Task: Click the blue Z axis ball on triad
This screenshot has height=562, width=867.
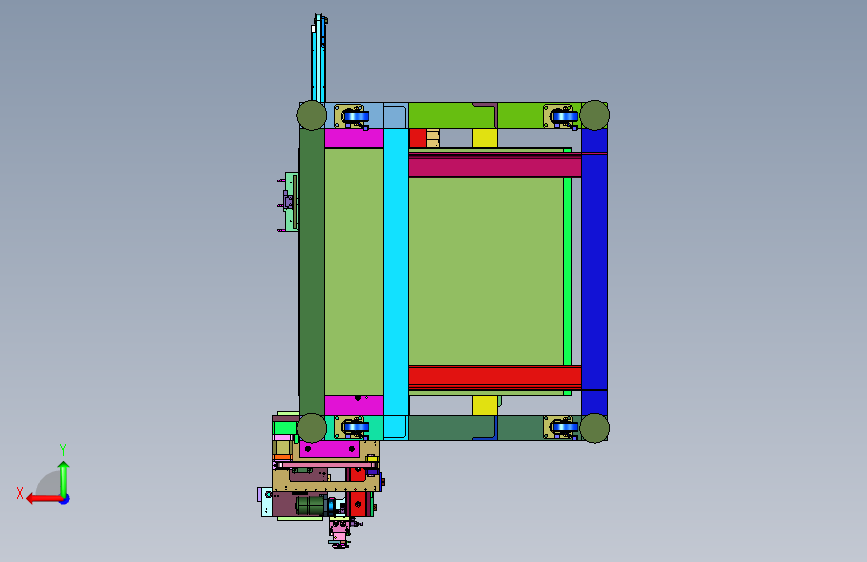Action: pyautogui.click(x=65, y=499)
